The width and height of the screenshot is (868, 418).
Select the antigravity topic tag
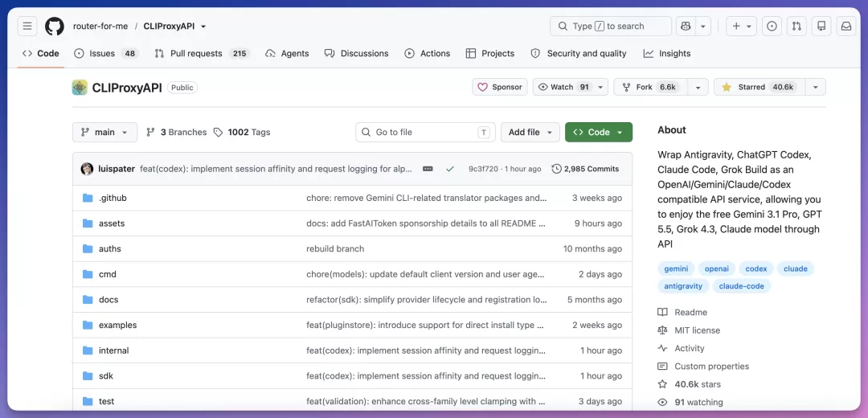[683, 286]
